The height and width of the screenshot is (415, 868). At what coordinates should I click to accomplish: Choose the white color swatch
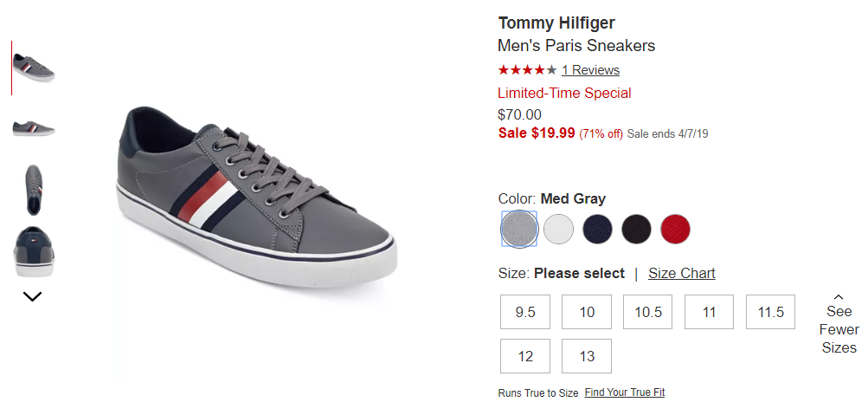point(558,229)
